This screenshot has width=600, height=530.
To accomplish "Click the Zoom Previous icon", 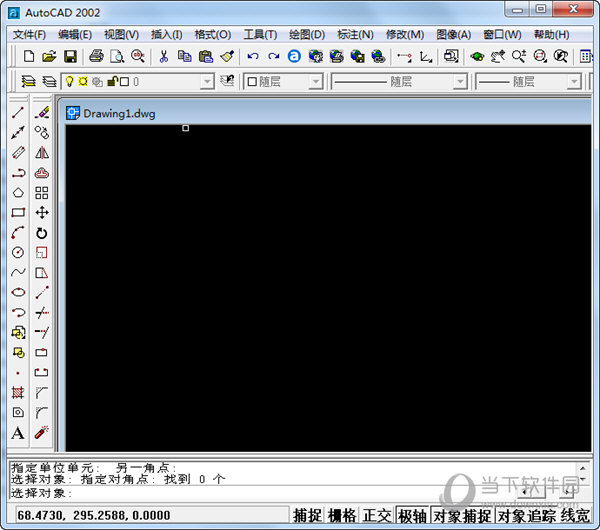I will coord(561,57).
